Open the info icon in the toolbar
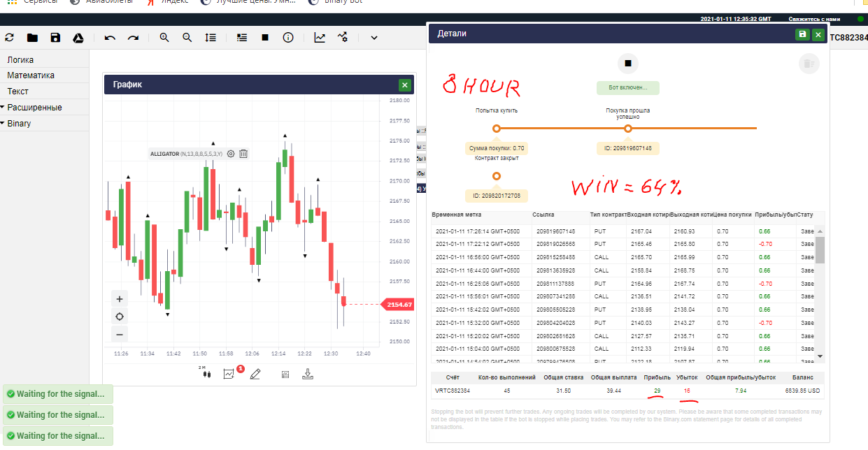868x450 pixels. point(288,38)
